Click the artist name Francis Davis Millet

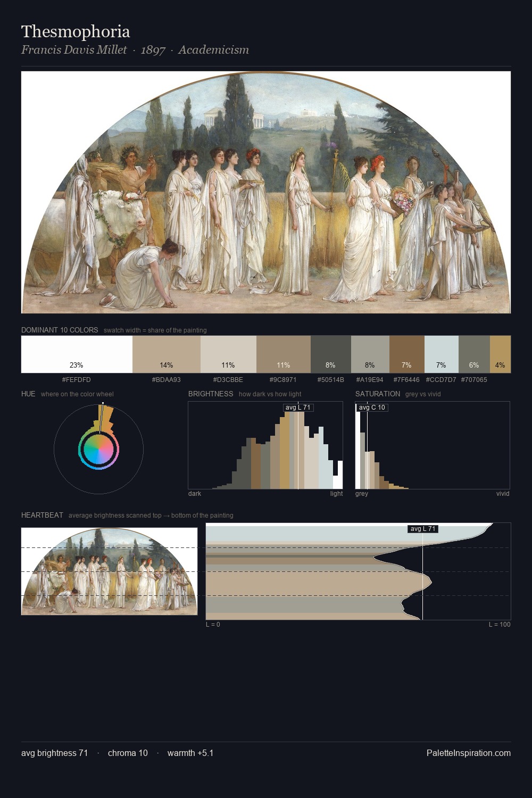click(74, 50)
